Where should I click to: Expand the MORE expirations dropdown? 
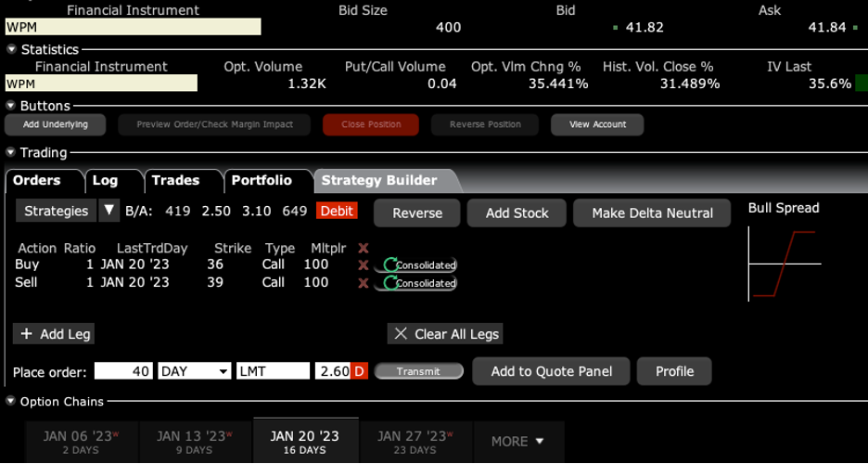click(x=517, y=442)
